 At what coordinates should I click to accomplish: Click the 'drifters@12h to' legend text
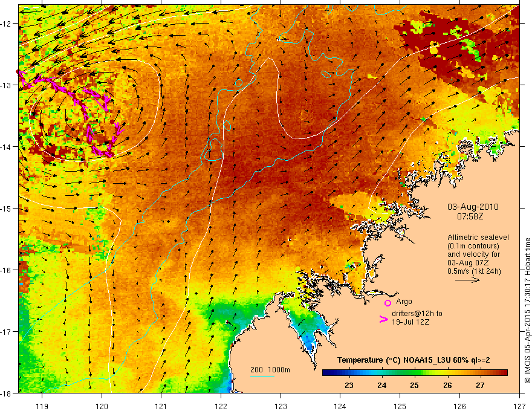[x=417, y=314]
